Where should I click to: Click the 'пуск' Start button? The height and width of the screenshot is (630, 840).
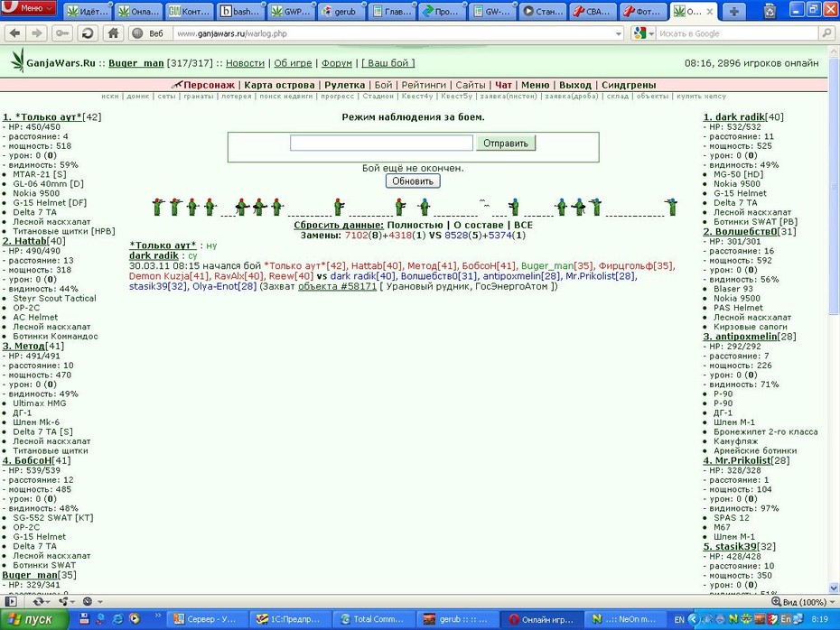pos(35,619)
